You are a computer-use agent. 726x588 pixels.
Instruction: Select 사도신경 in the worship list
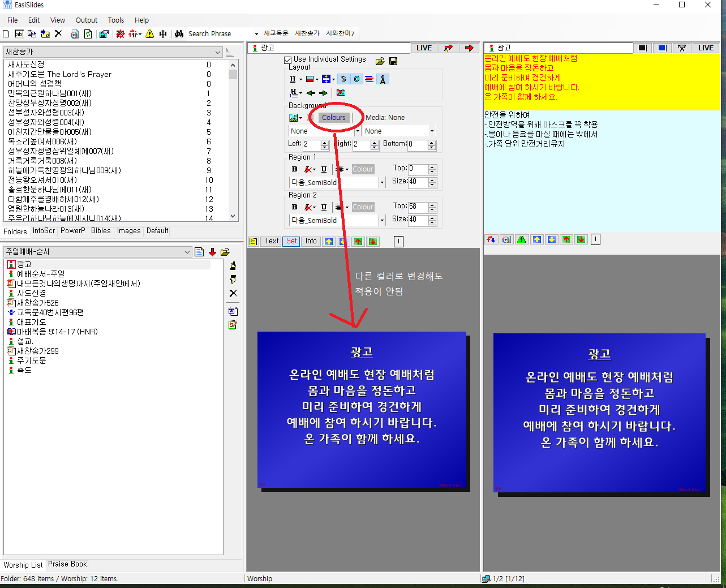coord(32,293)
